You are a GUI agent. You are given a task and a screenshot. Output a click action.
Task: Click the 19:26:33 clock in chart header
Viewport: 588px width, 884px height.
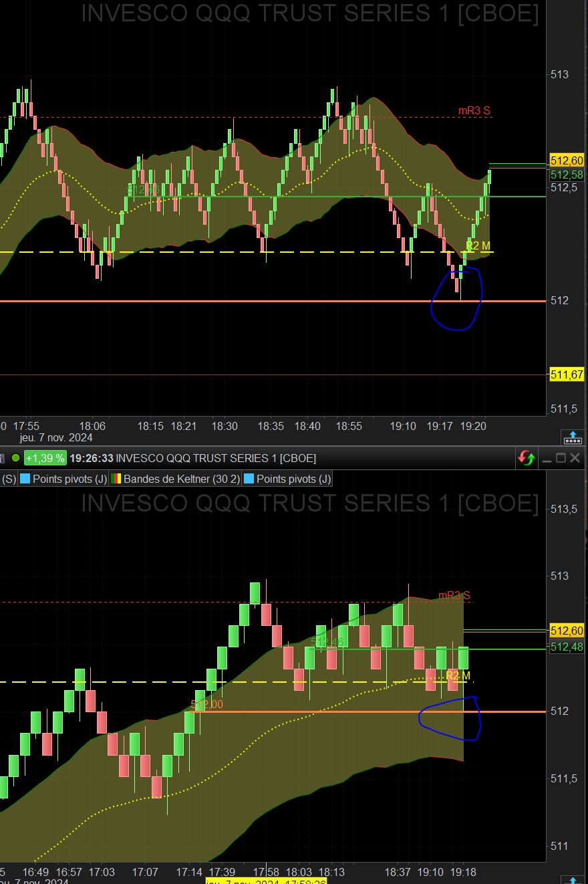(91, 458)
